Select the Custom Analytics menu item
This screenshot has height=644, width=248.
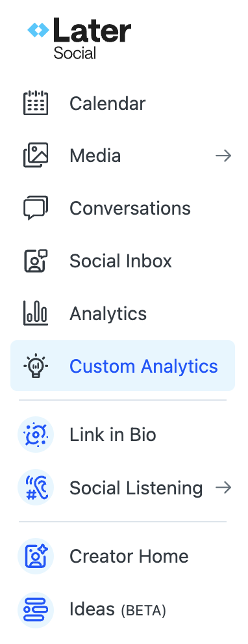(123, 366)
